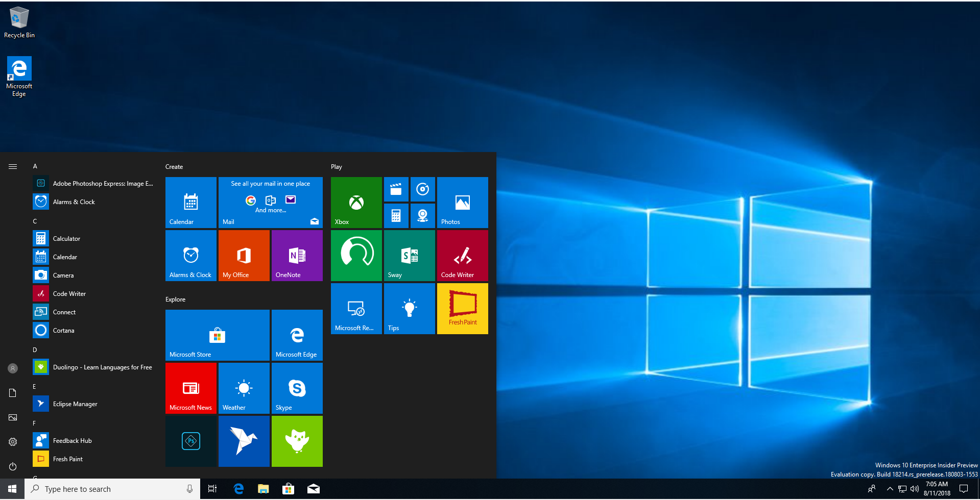The image size is (980, 500).
Task: Launch the green headphones app tile
Action: 356,256
